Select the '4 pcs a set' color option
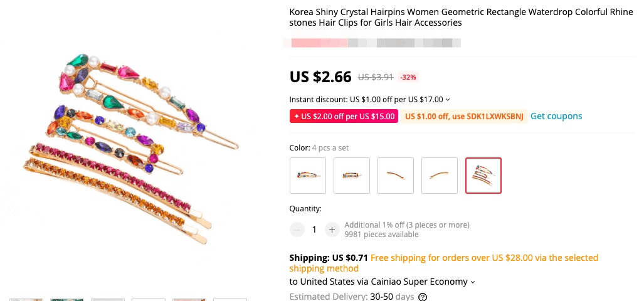Viewport: 644px width, 301px height. (483, 176)
